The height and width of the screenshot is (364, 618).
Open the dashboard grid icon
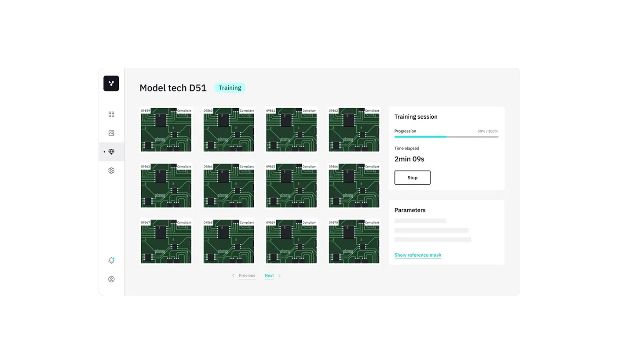(111, 114)
